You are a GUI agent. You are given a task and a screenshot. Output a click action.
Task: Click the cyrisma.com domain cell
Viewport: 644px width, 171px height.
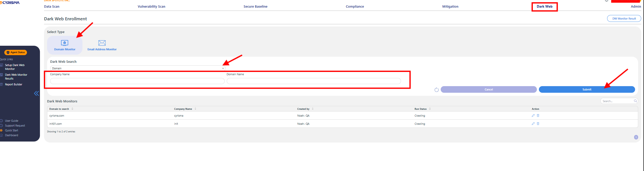tap(57, 116)
